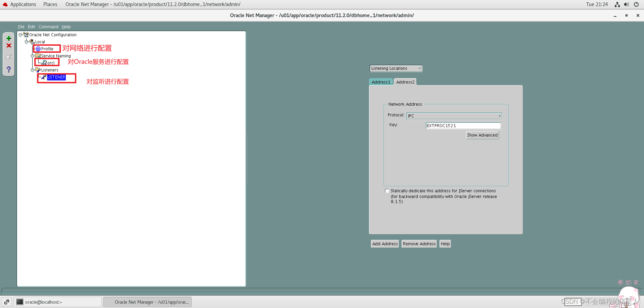
Task: Open the power menu icon
Action: pos(636,4)
